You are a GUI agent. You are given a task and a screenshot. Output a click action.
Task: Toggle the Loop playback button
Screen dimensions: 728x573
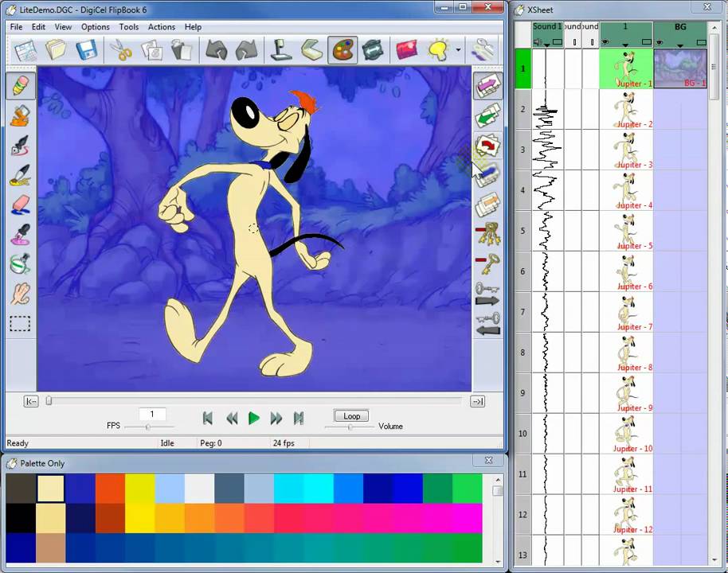tap(351, 415)
